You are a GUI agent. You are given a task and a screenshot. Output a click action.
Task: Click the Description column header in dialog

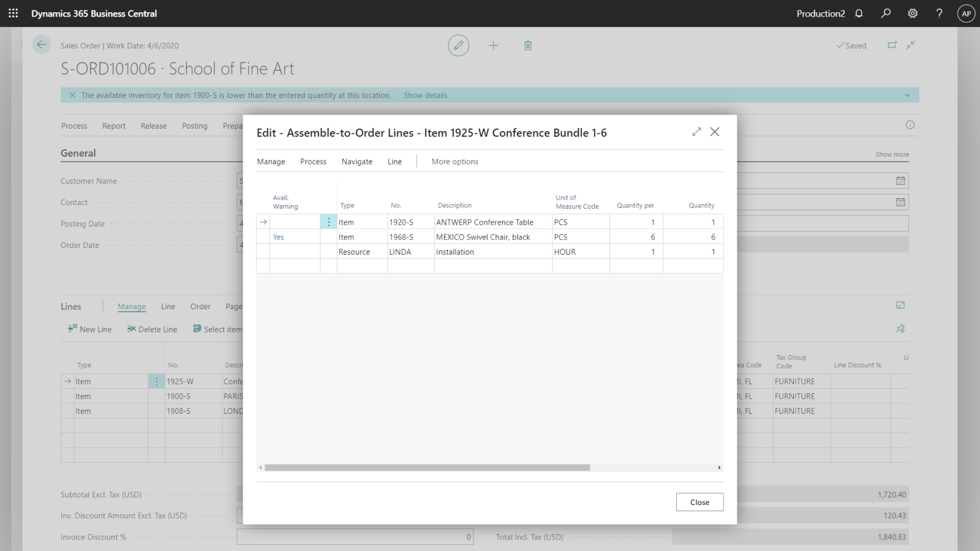click(x=454, y=206)
